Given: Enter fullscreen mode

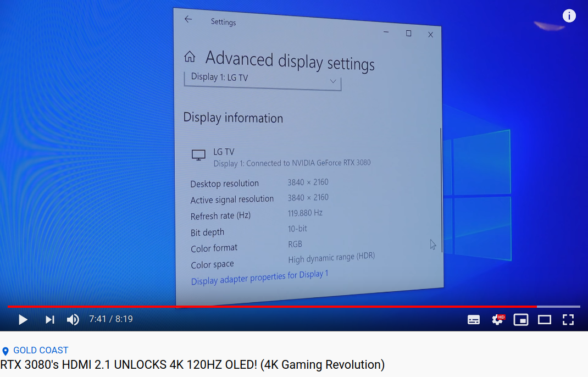Looking at the screenshot, I should [568, 320].
